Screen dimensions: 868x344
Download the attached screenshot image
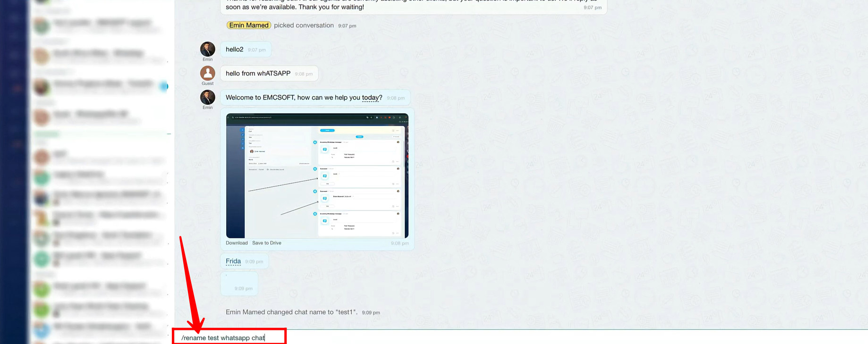(236, 243)
